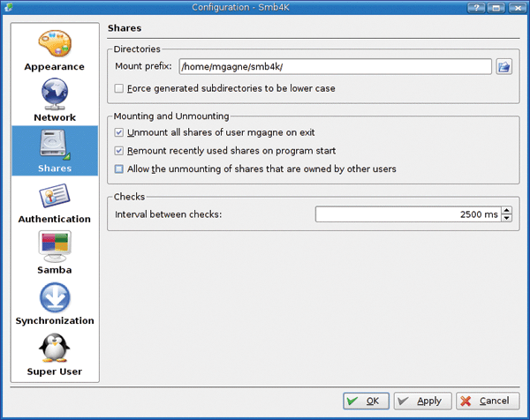Open the Super User penguin icon
This screenshot has width=530, height=420.
pos(54,349)
